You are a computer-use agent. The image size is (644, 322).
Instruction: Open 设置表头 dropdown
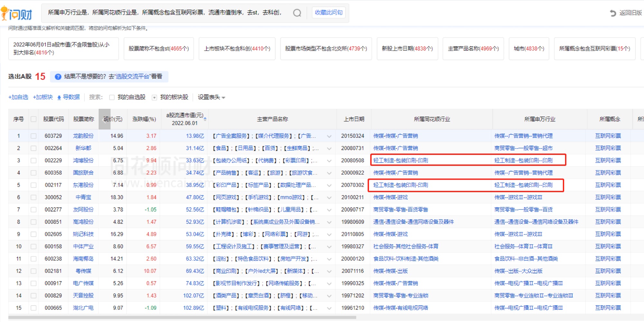coord(211,97)
